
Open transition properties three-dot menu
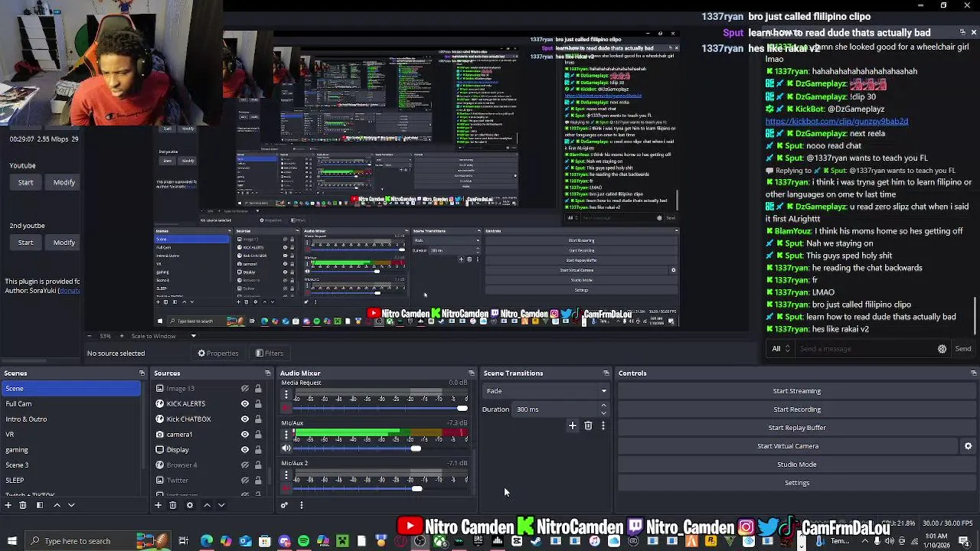[x=603, y=425]
